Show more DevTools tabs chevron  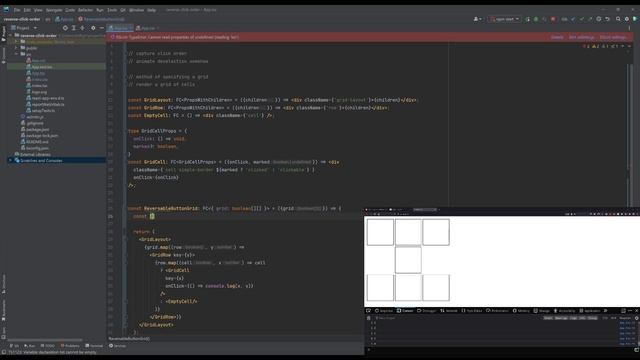(x=606, y=311)
